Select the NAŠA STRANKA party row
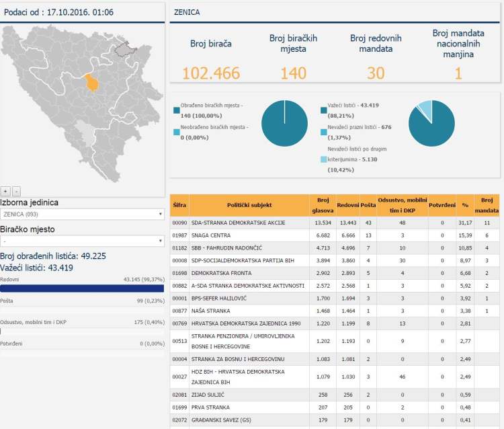 point(210,311)
